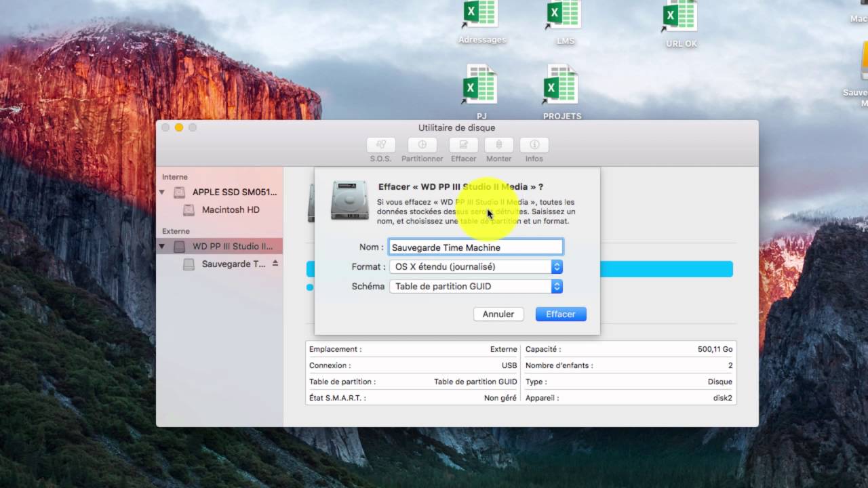
Task: Click the S.O.S. first aid toolbar icon
Action: click(380, 145)
